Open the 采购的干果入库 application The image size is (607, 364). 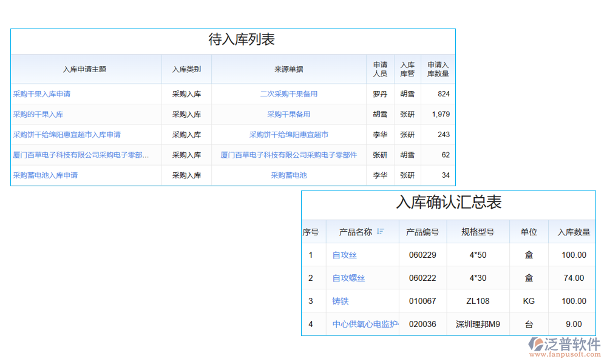(x=36, y=115)
